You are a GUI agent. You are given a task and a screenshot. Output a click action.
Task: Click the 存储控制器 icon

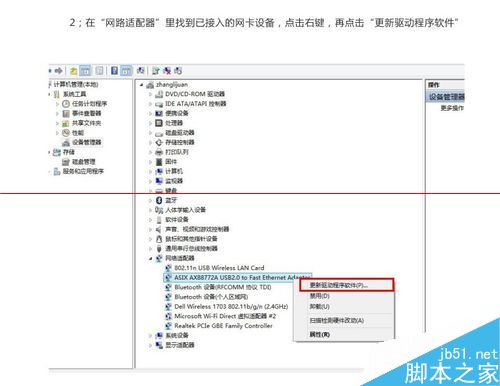pos(159,142)
